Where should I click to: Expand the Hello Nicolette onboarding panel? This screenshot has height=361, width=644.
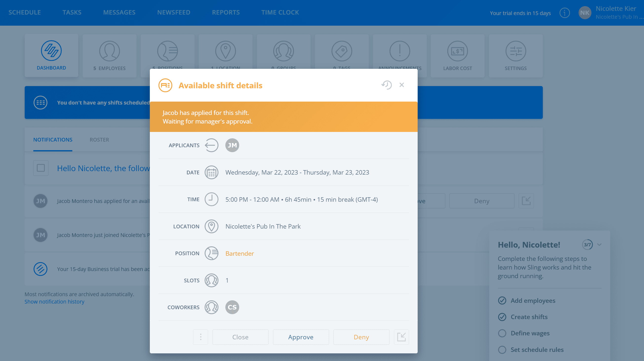[x=599, y=244]
